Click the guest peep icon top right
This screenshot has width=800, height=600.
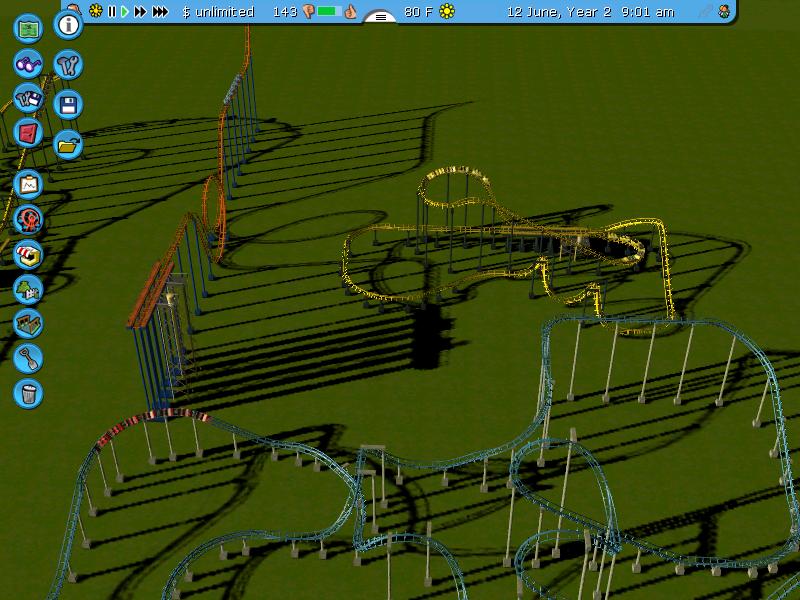point(724,11)
